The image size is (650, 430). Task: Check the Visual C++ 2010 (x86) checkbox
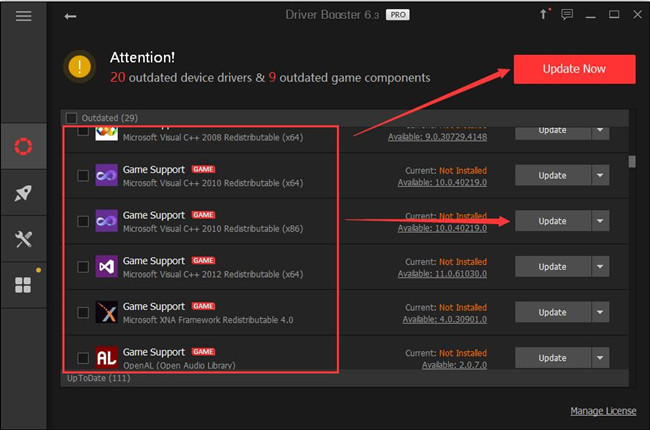click(83, 221)
